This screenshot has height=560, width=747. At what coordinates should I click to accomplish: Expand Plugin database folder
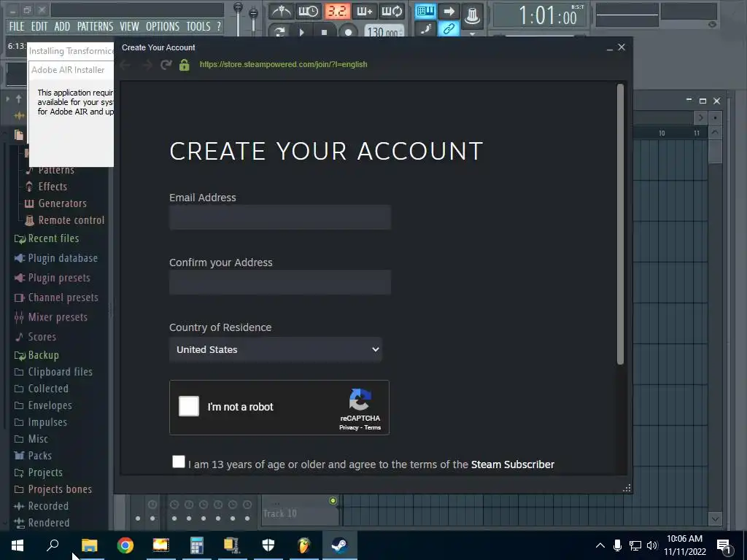point(63,258)
